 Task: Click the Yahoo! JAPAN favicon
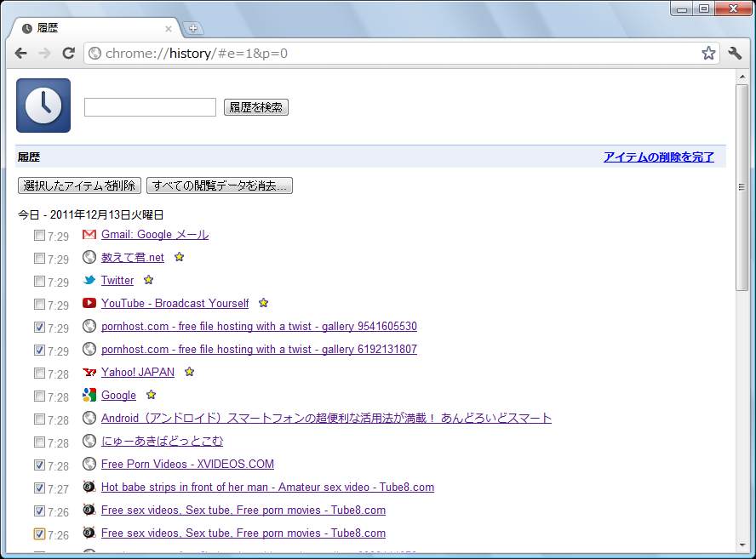(x=89, y=372)
